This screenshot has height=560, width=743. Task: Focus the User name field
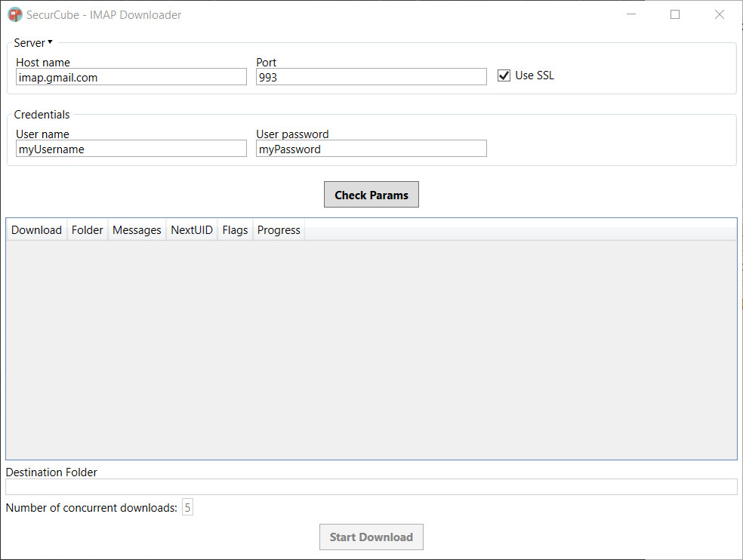tap(131, 148)
